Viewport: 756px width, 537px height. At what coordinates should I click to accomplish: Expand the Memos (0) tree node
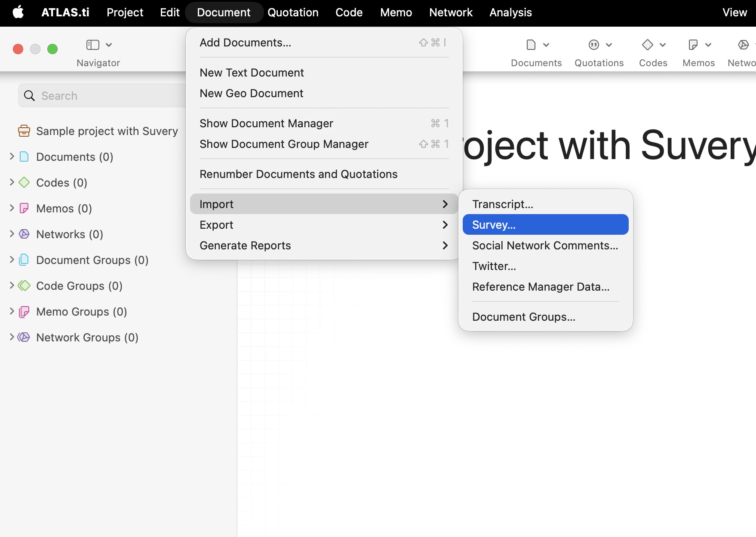click(x=12, y=208)
